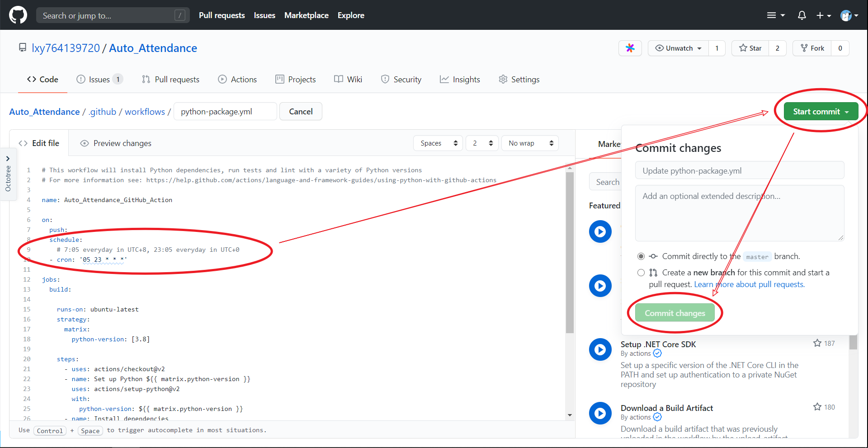This screenshot has width=868, height=448.
Task: Click Explore in top header
Action: click(x=351, y=15)
